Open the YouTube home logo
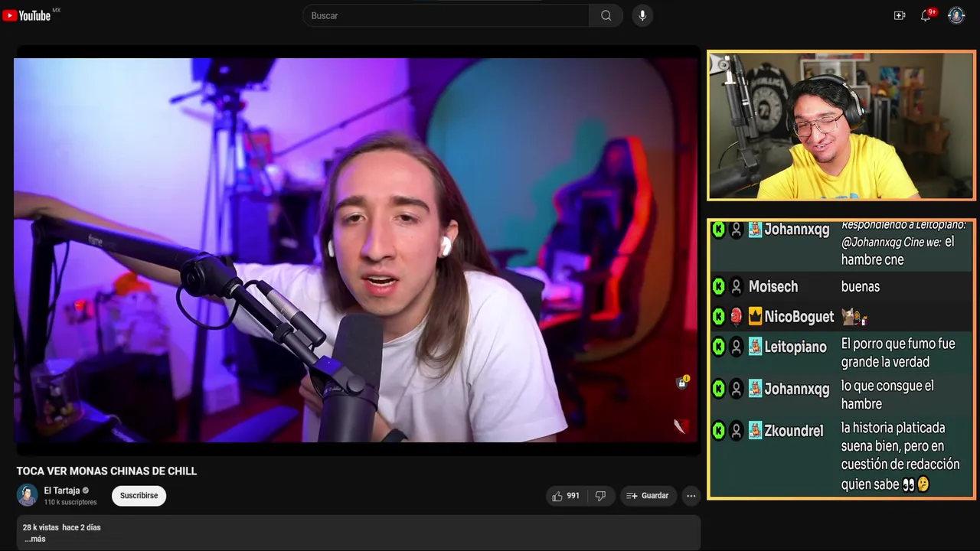This screenshot has height=551, width=980. [x=27, y=15]
